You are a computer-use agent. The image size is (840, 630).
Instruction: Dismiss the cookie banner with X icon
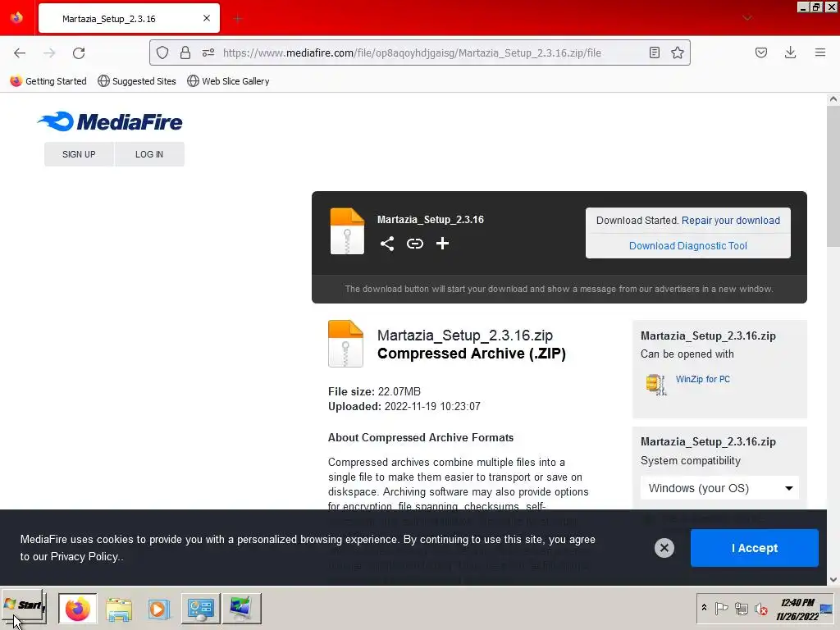(x=664, y=547)
